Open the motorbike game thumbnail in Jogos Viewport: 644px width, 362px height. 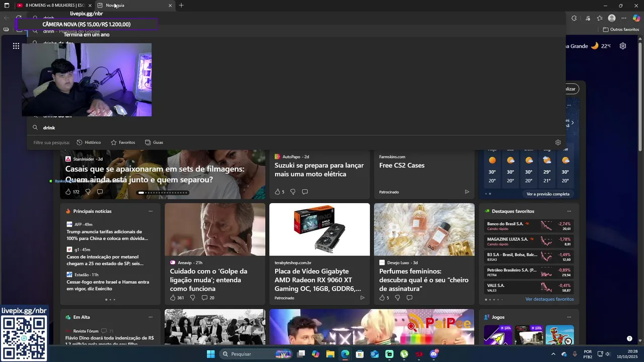point(560,335)
